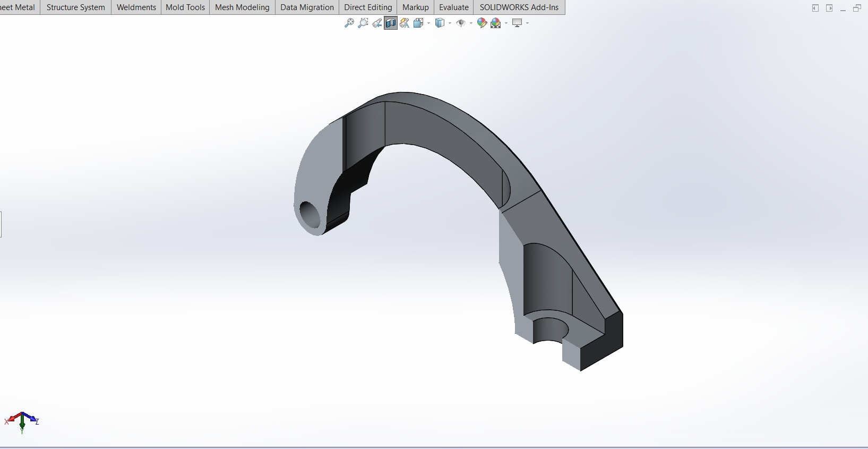
Task: Select the Zoom to Area tool
Action: pos(363,23)
